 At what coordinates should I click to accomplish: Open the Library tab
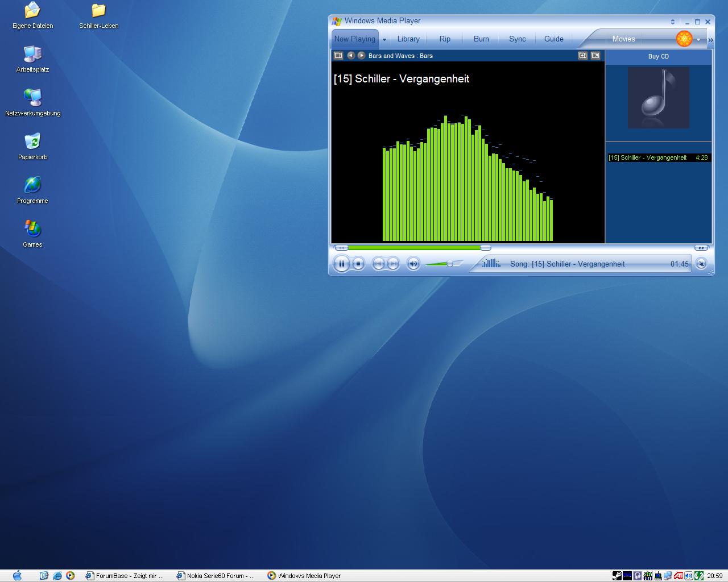coord(408,39)
